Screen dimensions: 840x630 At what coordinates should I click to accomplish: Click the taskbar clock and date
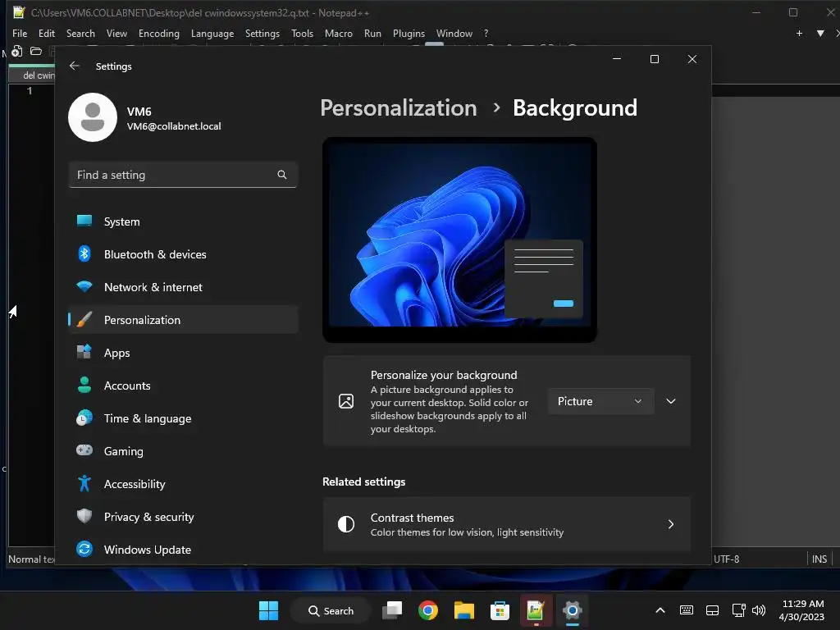pyautogui.click(x=802, y=610)
